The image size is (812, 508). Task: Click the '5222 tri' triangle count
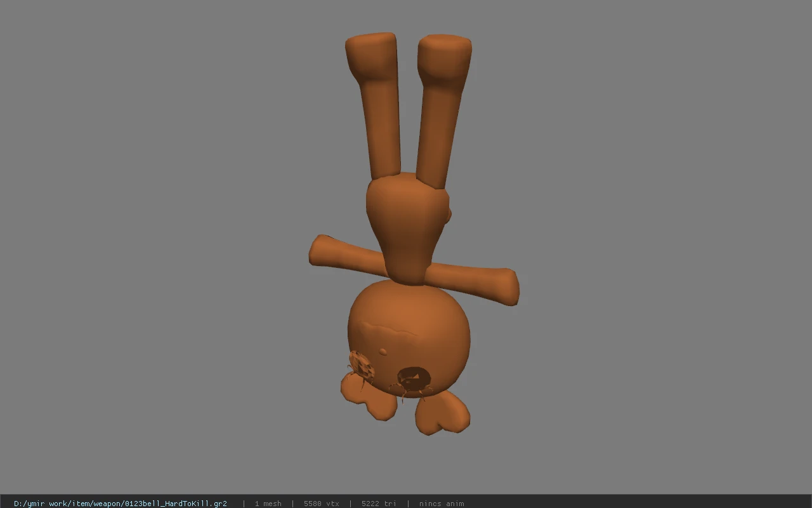[x=379, y=504]
